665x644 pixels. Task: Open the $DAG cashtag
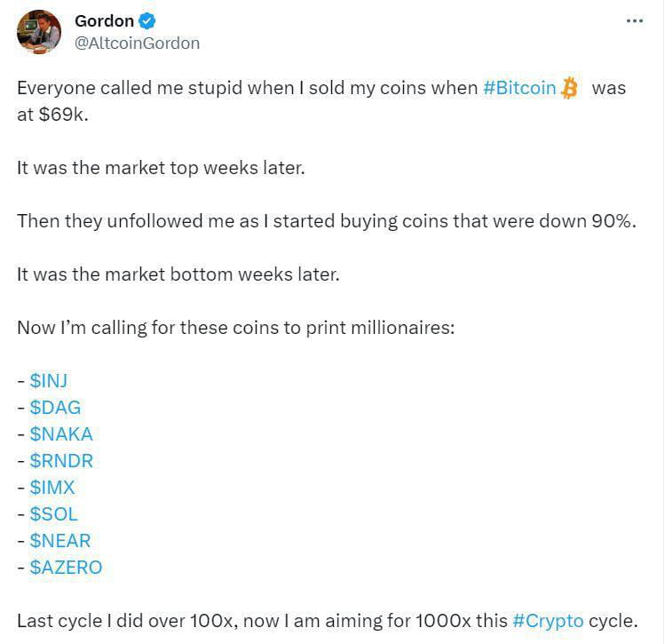click(x=55, y=408)
